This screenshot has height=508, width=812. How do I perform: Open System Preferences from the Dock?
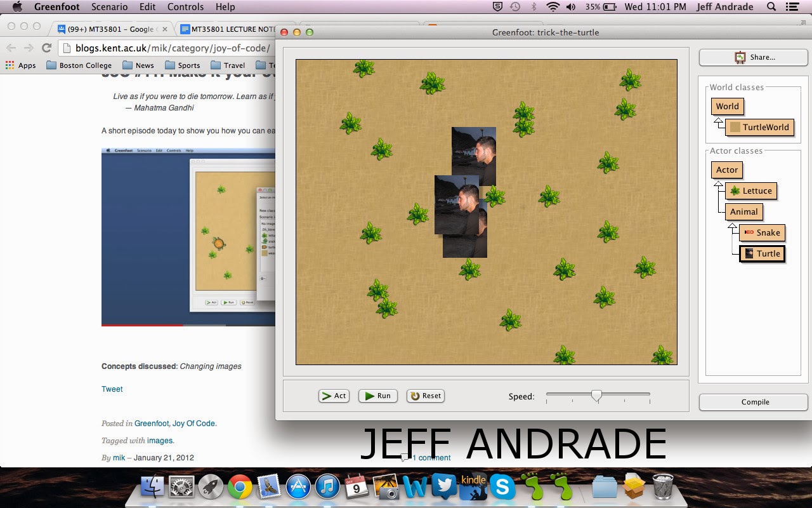pyautogui.click(x=181, y=487)
